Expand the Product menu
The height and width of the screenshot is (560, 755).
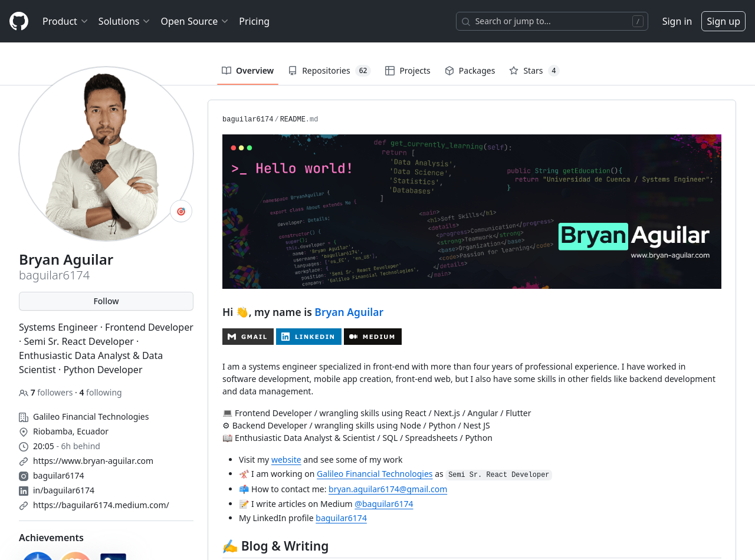click(x=65, y=21)
